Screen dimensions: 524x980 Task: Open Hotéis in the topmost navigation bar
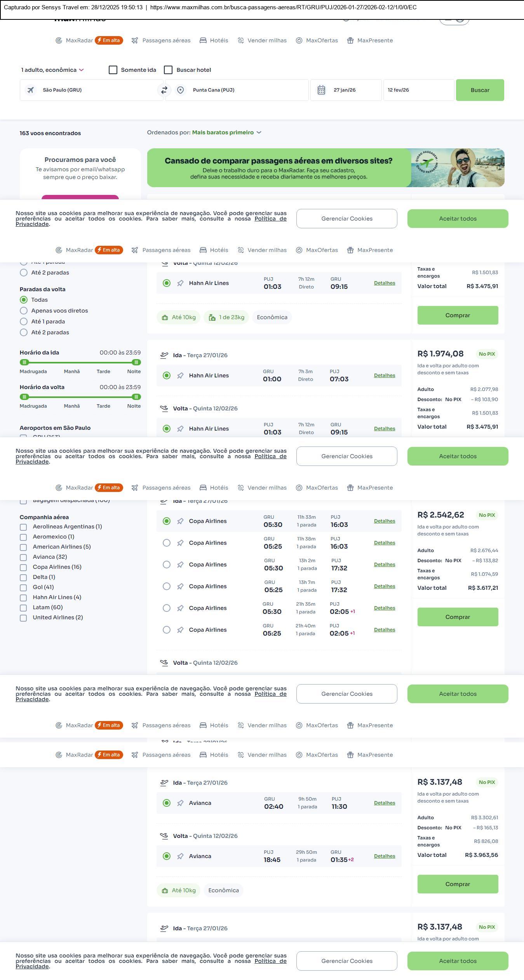pos(214,40)
